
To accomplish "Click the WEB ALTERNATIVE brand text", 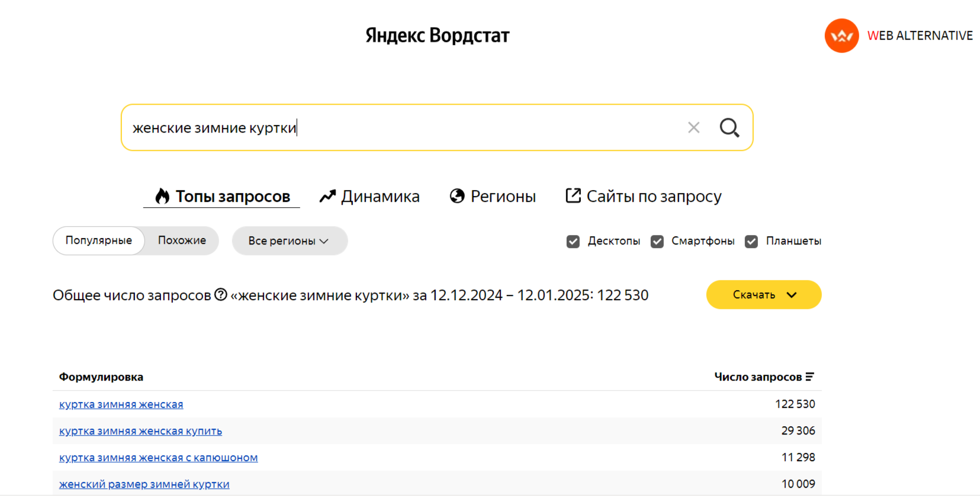I will (x=920, y=36).
